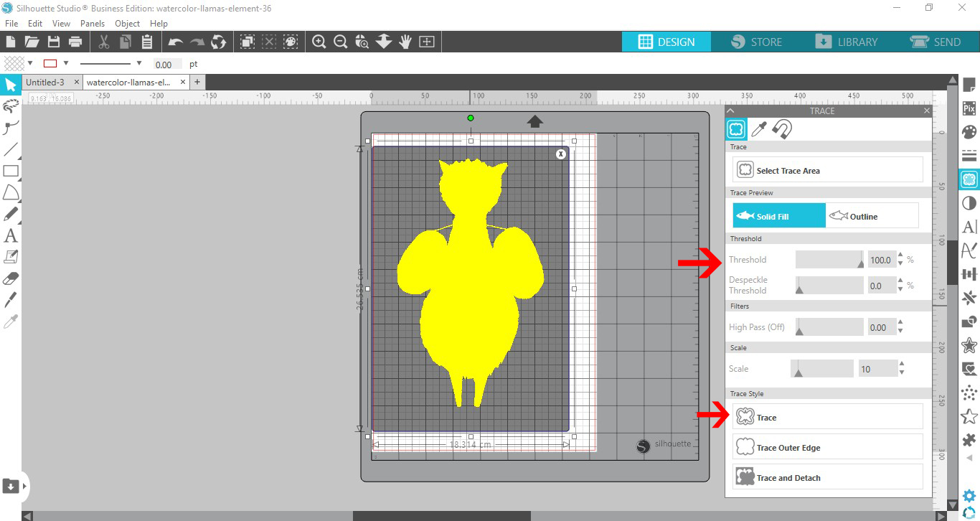Switch to the LIBRARY tab
Viewport: 980px width, 521px height.
tap(847, 42)
